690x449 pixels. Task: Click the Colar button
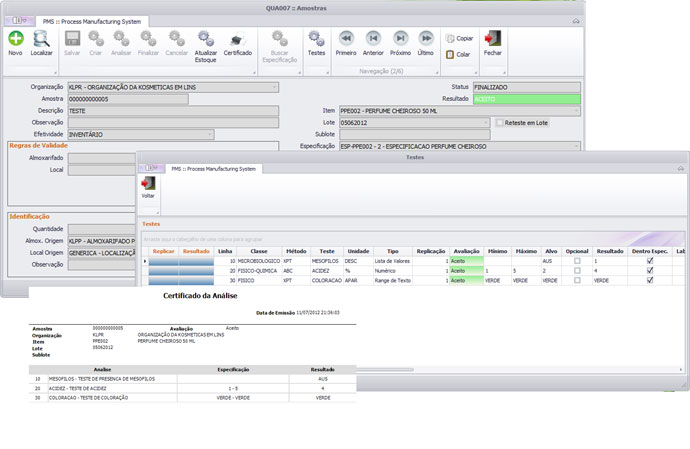[458, 55]
